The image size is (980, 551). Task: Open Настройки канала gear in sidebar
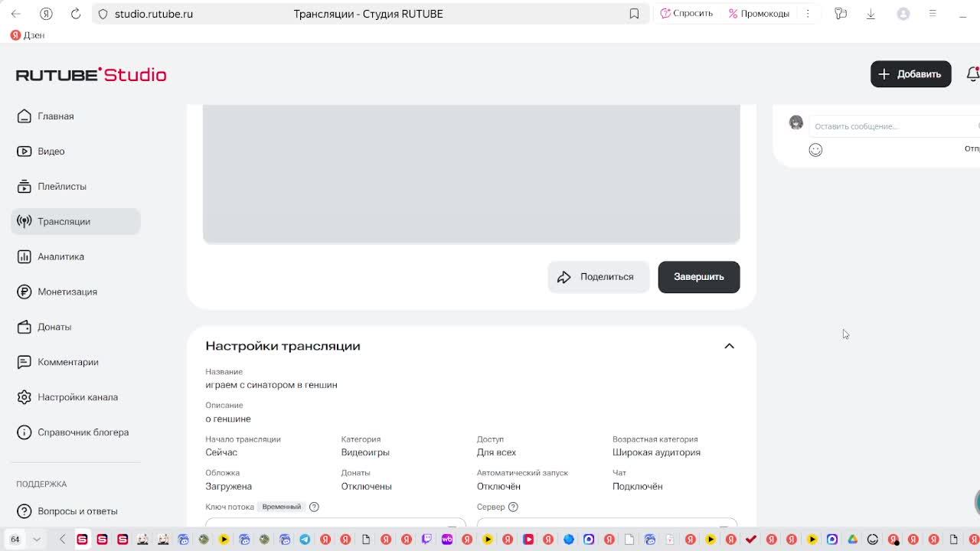tap(24, 397)
